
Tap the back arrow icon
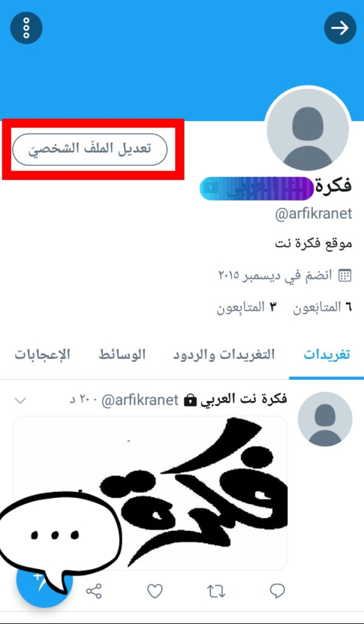coord(340,28)
